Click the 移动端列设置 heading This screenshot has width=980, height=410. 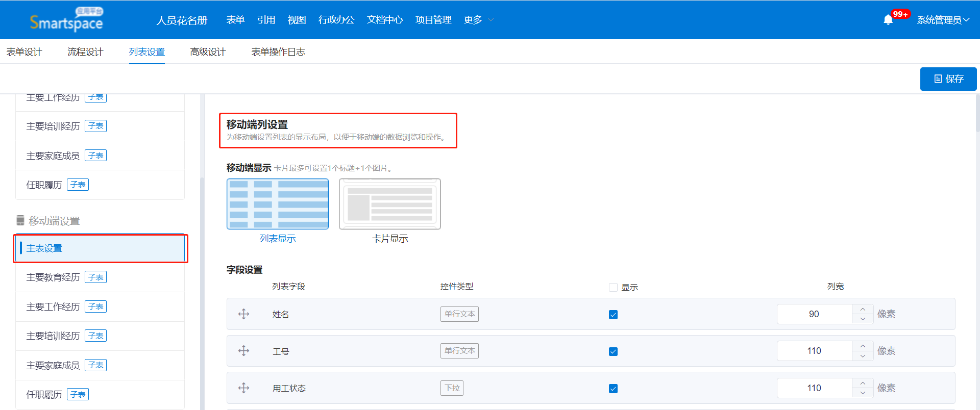click(x=257, y=124)
